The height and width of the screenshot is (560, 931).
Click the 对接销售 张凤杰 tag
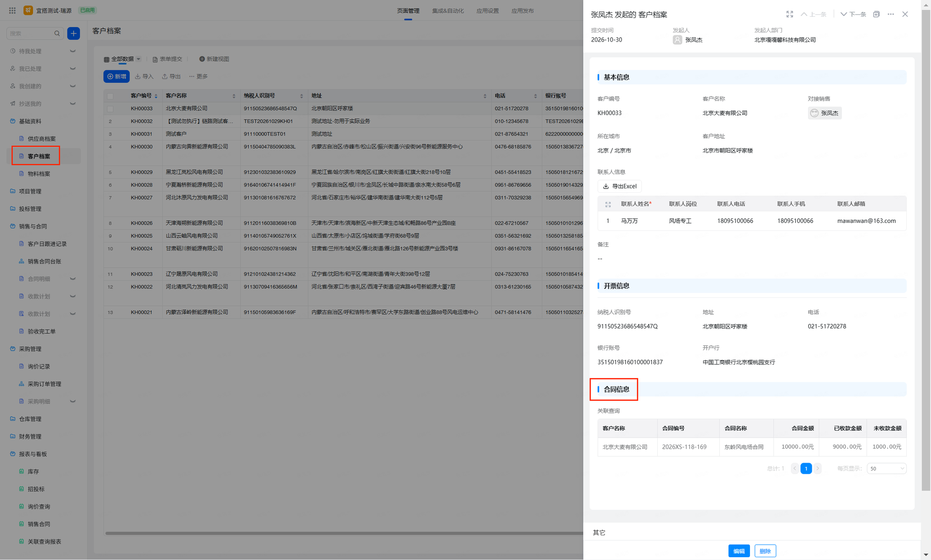824,113
